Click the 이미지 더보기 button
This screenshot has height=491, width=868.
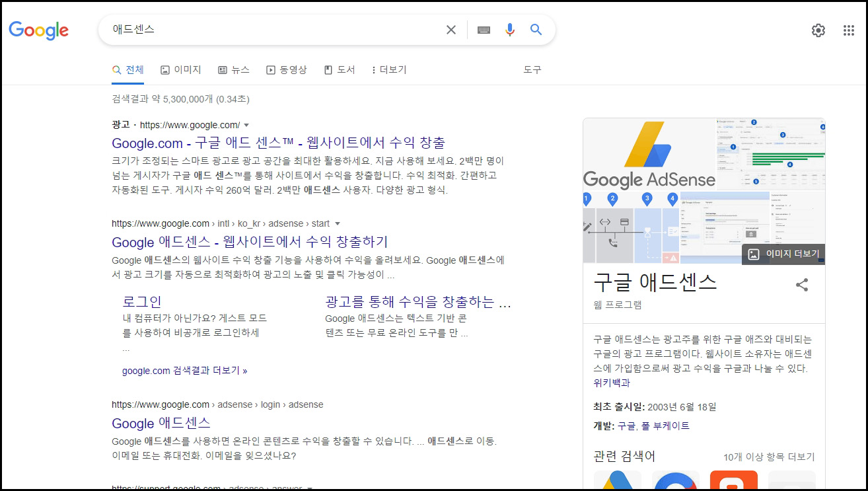(783, 254)
